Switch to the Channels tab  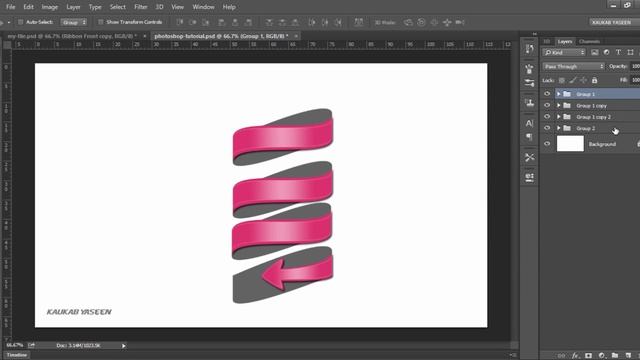coord(589,42)
